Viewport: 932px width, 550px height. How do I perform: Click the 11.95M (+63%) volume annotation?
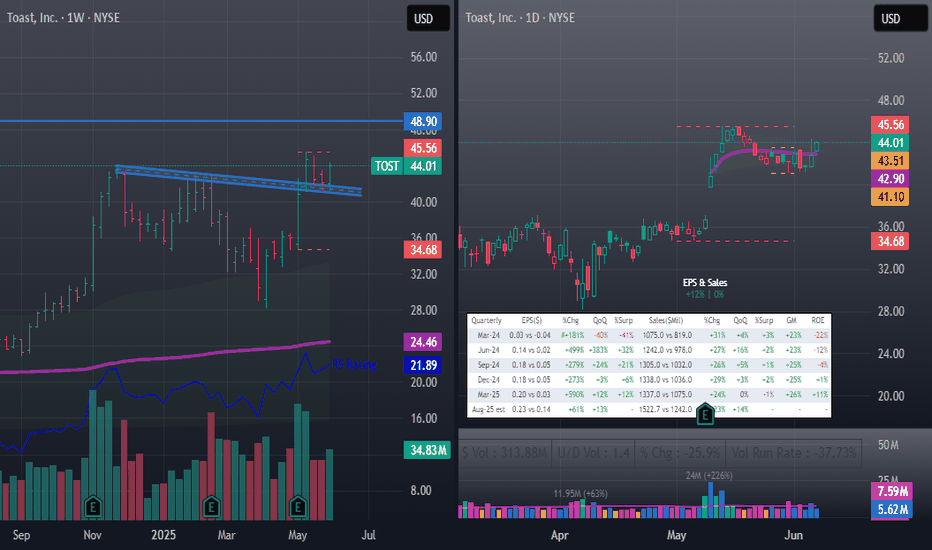pos(581,494)
